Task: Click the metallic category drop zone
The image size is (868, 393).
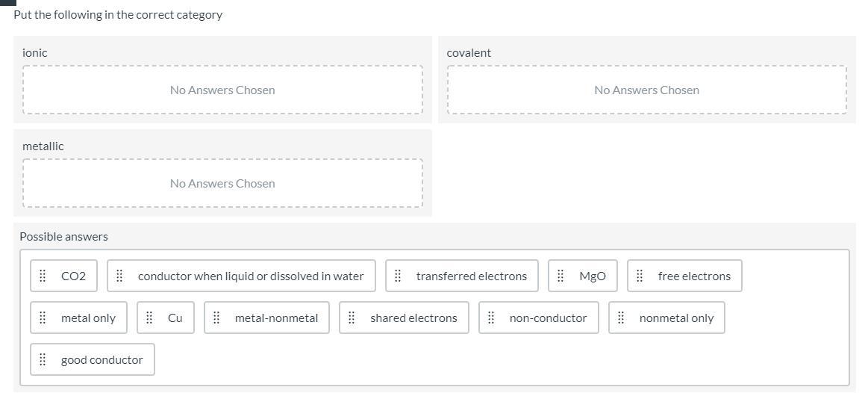Action: click(222, 184)
